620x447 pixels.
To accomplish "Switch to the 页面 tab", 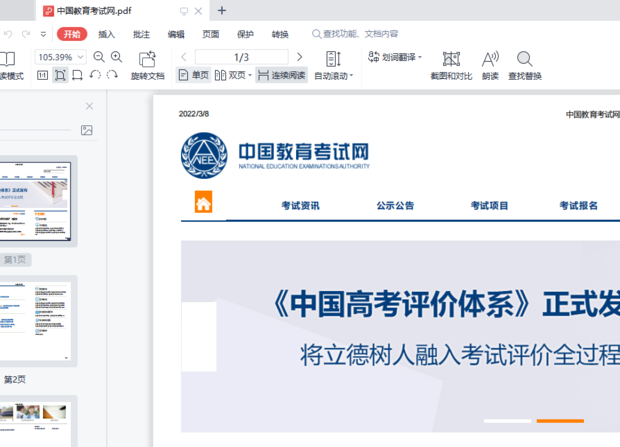I will point(211,34).
